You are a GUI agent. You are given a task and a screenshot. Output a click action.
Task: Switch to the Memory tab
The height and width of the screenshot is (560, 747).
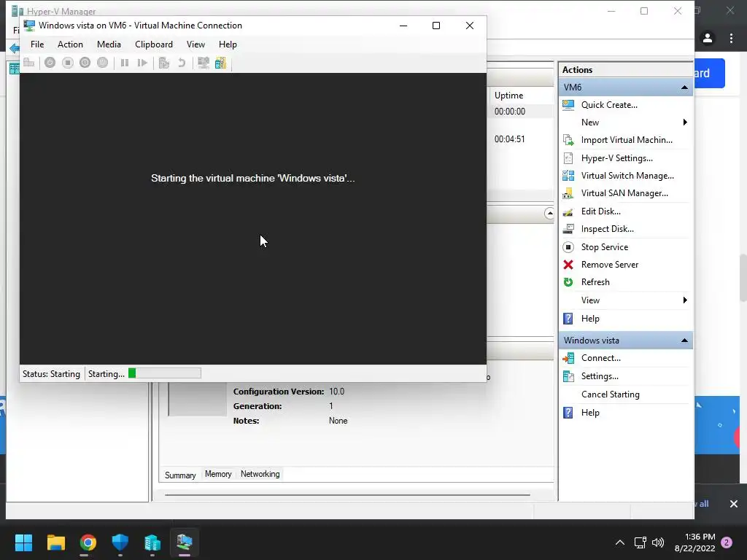pos(218,474)
